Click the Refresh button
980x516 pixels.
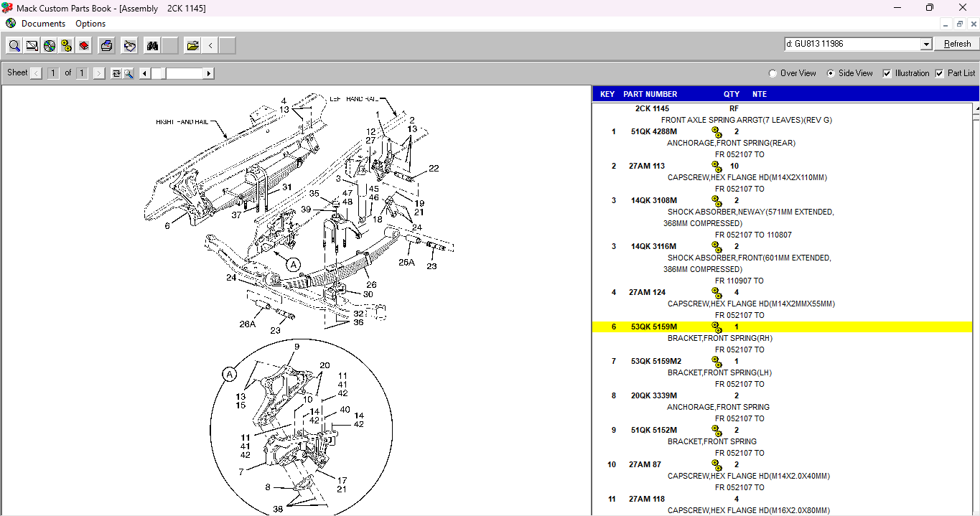tap(957, 44)
